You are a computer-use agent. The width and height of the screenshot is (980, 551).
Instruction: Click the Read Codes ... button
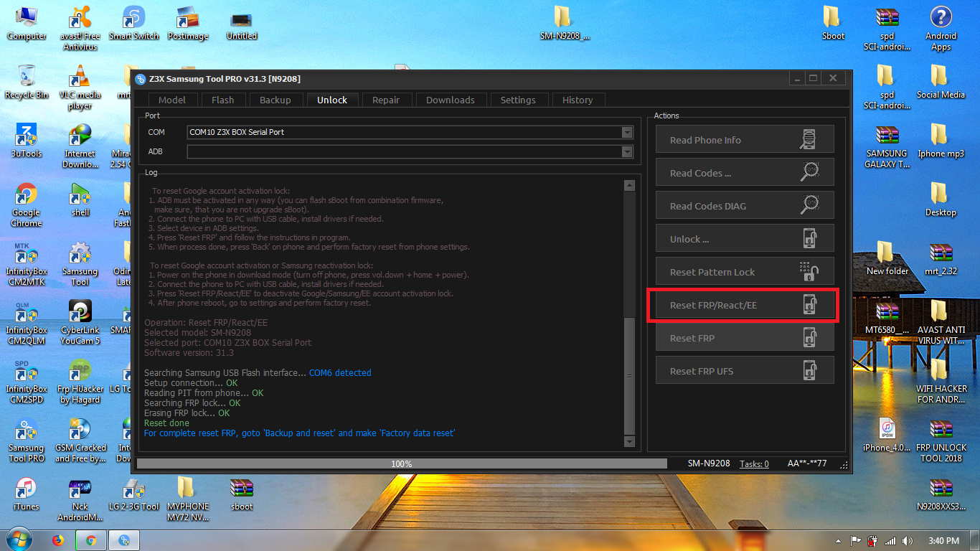tap(745, 173)
